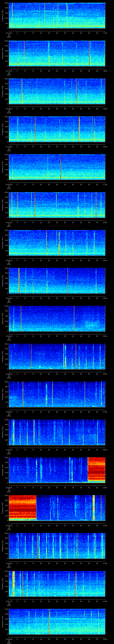The width and height of the screenshot is (114, 644).
Task: Click the 16:16:00 start time label
Action: pos(9,33)
